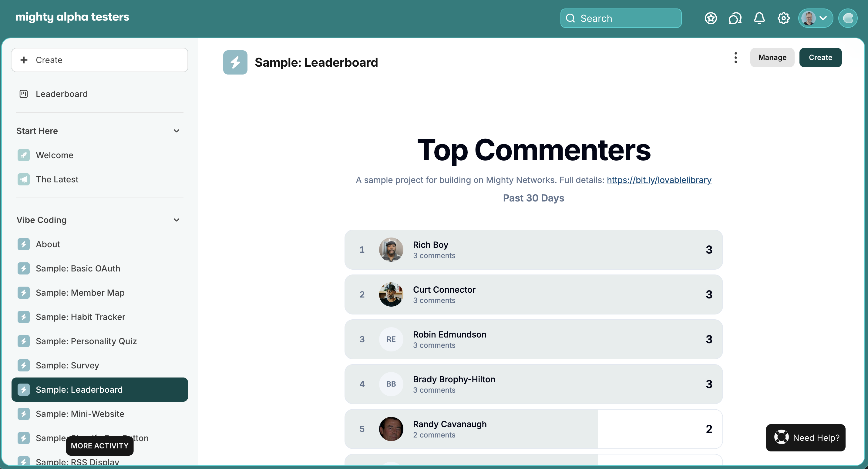This screenshot has height=469, width=868.
Task: Click the Sample: Member Map icon
Action: 24,293
